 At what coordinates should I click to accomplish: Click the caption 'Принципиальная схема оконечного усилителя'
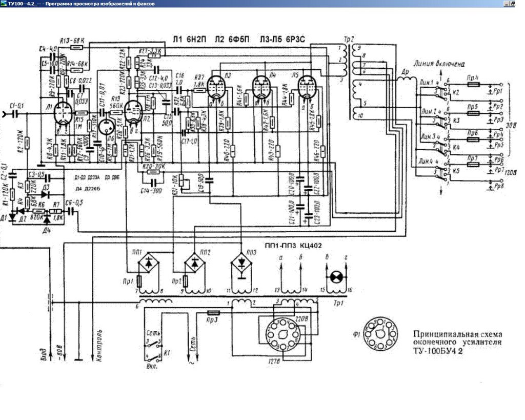[457, 338]
